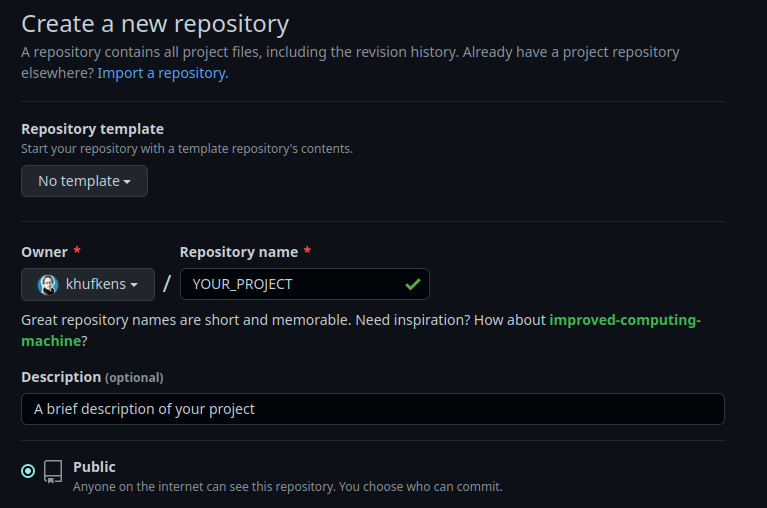Click the Public repository book icon
767x508 pixels.
click(x=53, y=471)
